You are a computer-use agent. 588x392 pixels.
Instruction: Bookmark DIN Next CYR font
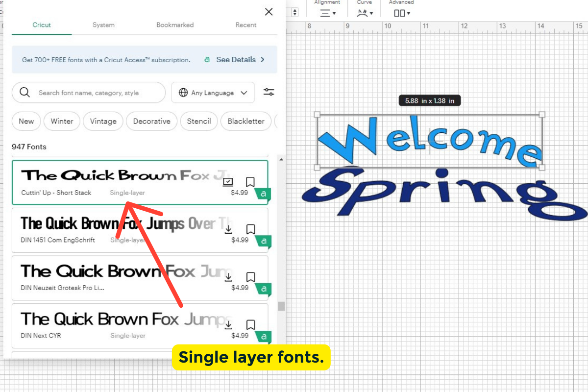click(x=250, y=325)
